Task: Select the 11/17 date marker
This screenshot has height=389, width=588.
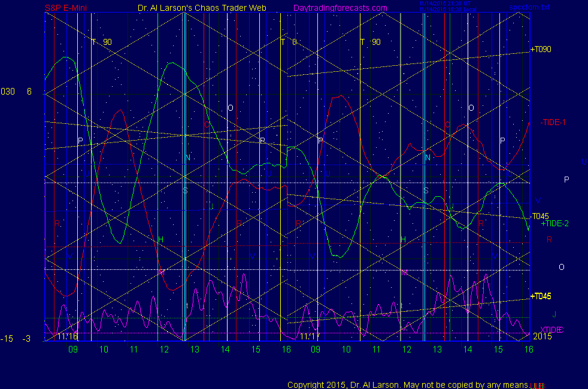Action: tap(310, 336)
